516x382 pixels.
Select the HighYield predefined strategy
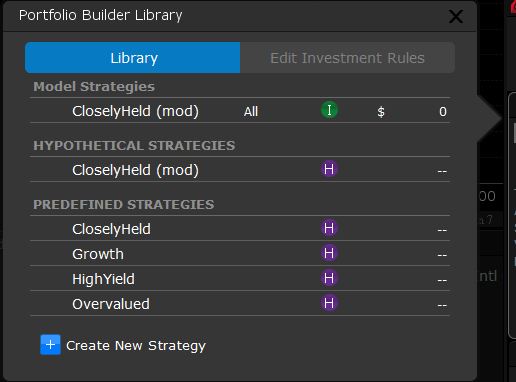pyautogui.click(x=240, y=278)
